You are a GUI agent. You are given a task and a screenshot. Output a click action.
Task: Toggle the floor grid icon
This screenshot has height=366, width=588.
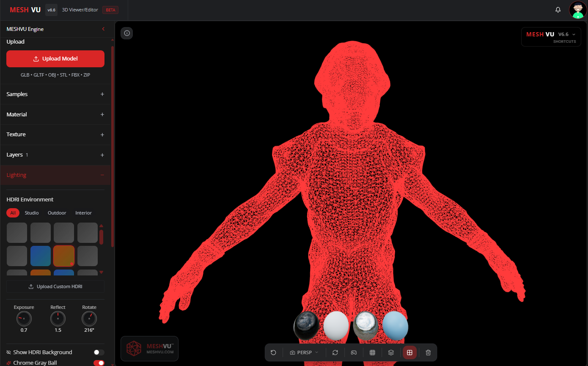(x=372, y=352)
